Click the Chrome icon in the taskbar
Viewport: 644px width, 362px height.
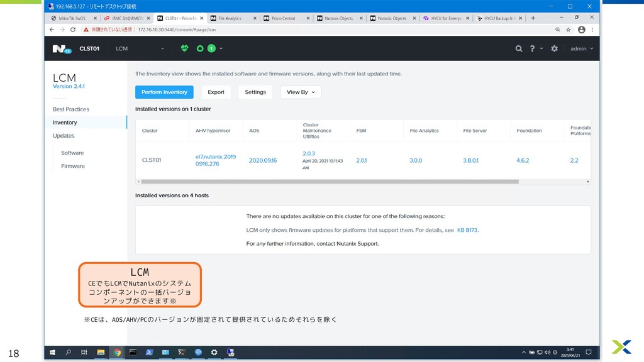[x=117, y=352]
